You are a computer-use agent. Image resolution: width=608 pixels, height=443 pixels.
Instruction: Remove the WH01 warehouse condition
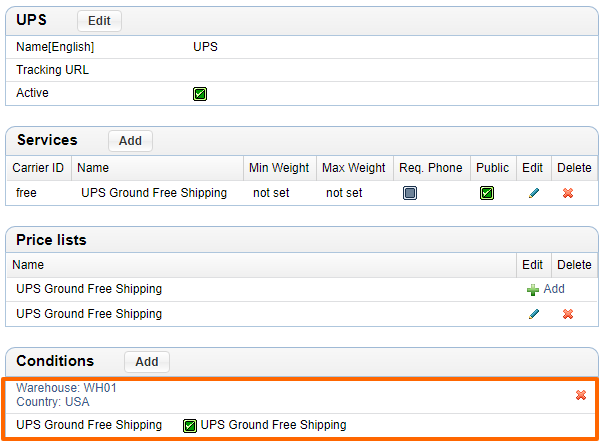(x=581, y=395)
